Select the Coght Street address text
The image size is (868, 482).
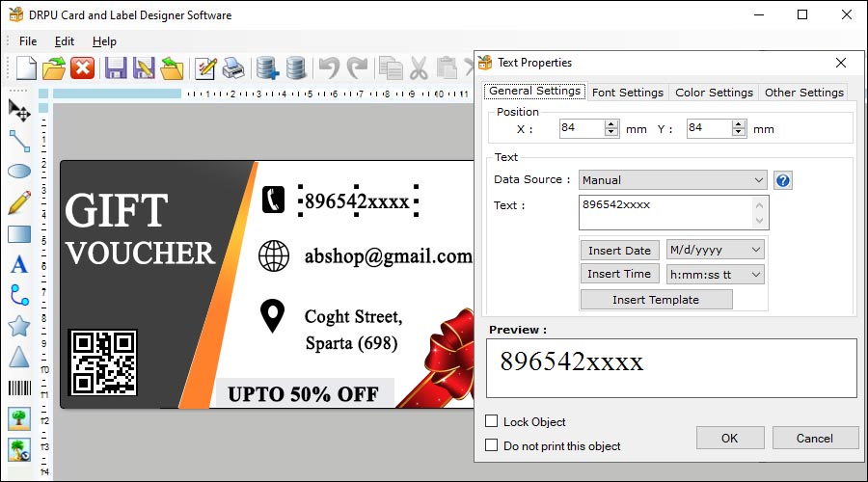(353, 330)
